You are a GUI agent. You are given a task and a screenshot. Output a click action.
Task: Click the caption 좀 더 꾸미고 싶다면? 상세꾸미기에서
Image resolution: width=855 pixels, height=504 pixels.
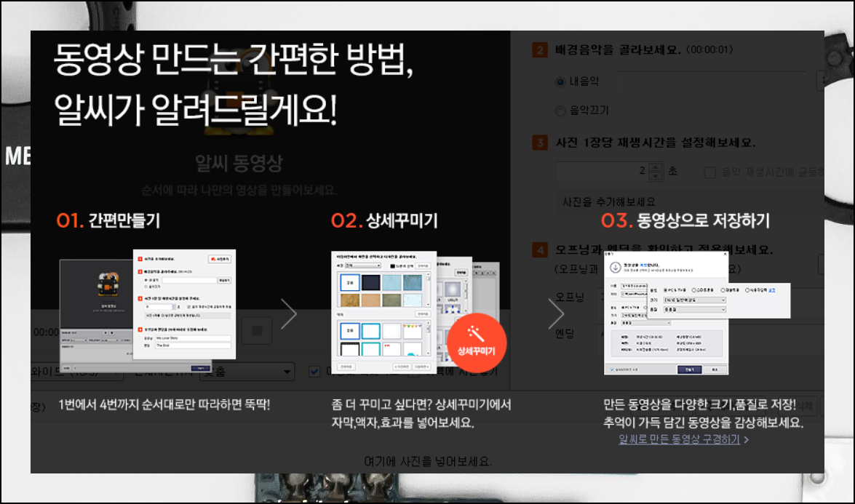click(421, 405)
